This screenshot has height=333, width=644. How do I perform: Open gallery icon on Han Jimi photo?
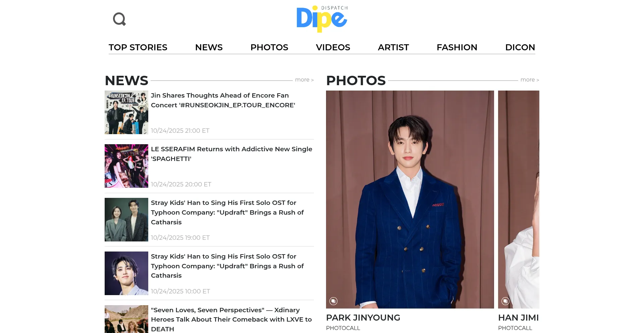point(505,301)
